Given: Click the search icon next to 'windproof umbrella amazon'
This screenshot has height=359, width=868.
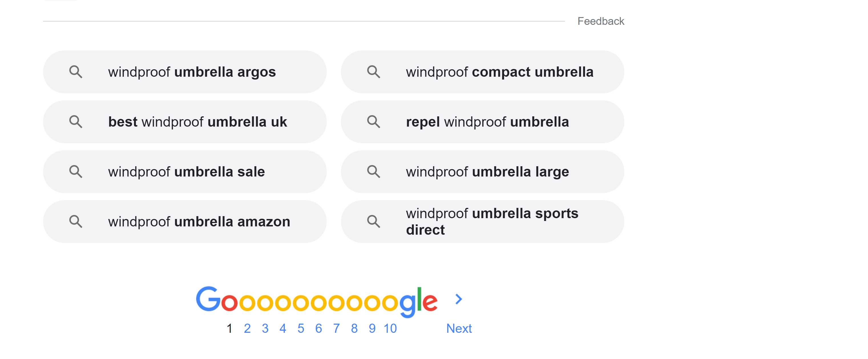Looking at the screenshot, I should click(76, 221).
